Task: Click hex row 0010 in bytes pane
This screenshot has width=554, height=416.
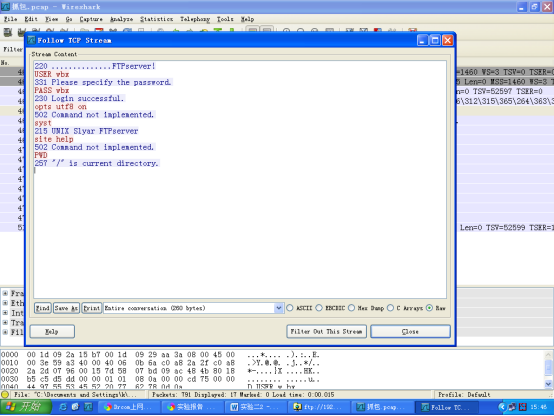Action: click(160, 363)
